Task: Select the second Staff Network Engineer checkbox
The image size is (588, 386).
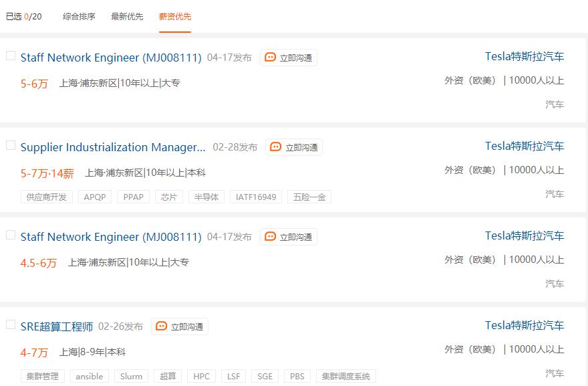Action: (10, 235)
